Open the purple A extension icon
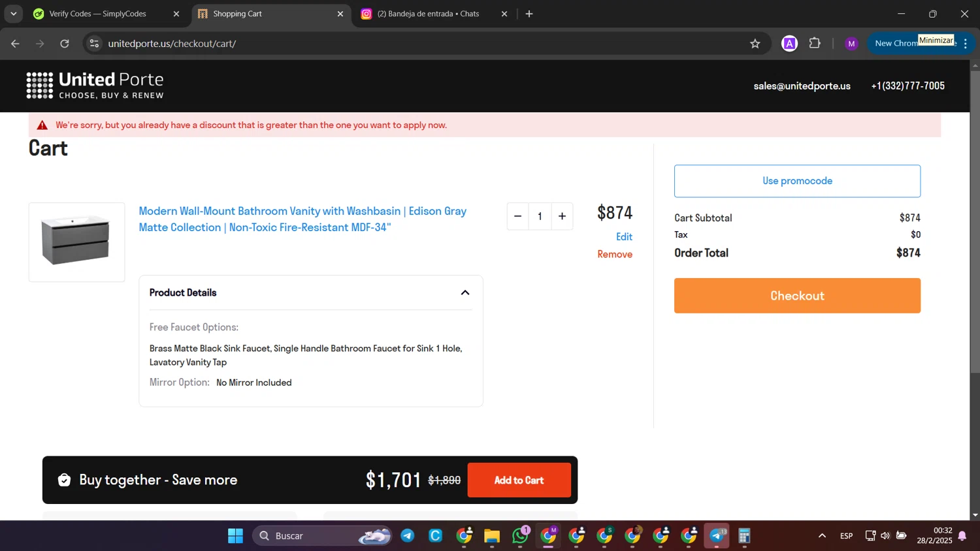The height and width of the screenshot is (551, 980). (x=790, y=44)
